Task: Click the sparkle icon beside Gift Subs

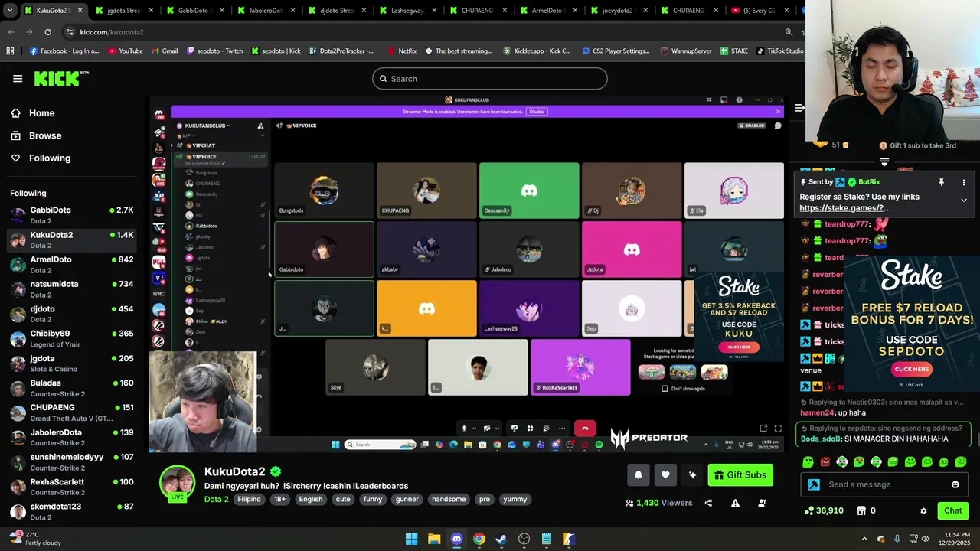Action: pos(692,475)
